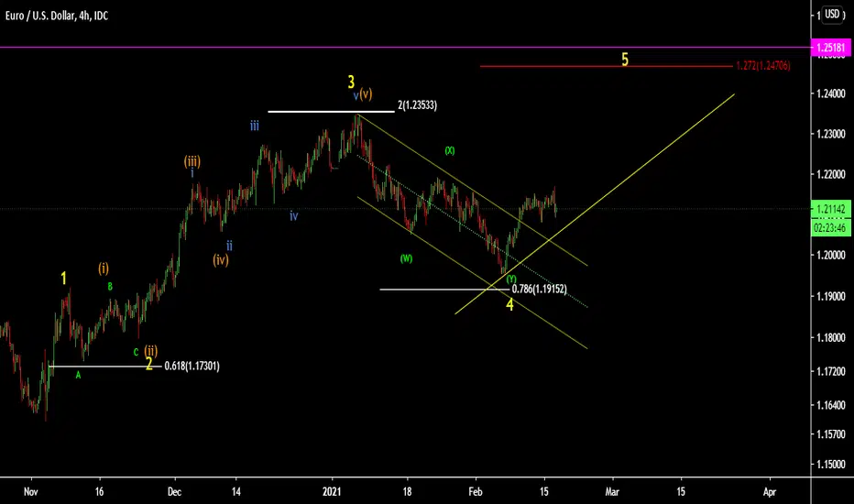Click the Feb date on time axis
The height and width of the screenshot is (504, 854).
click(476, 491)
